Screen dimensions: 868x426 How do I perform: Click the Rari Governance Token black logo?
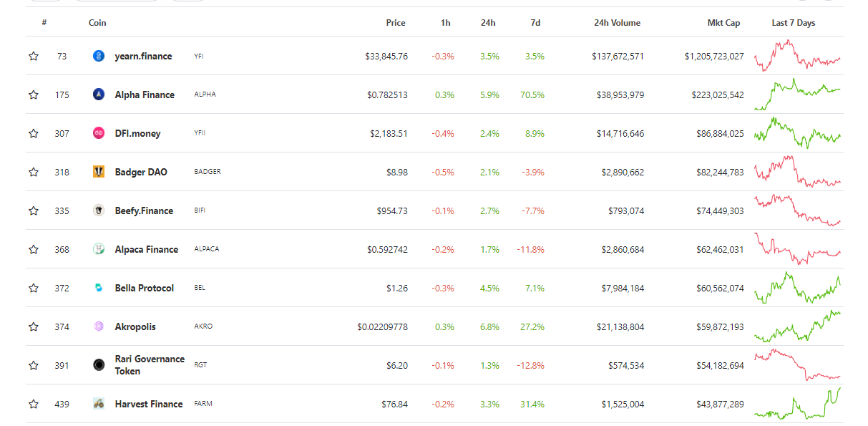click(99, 365)
